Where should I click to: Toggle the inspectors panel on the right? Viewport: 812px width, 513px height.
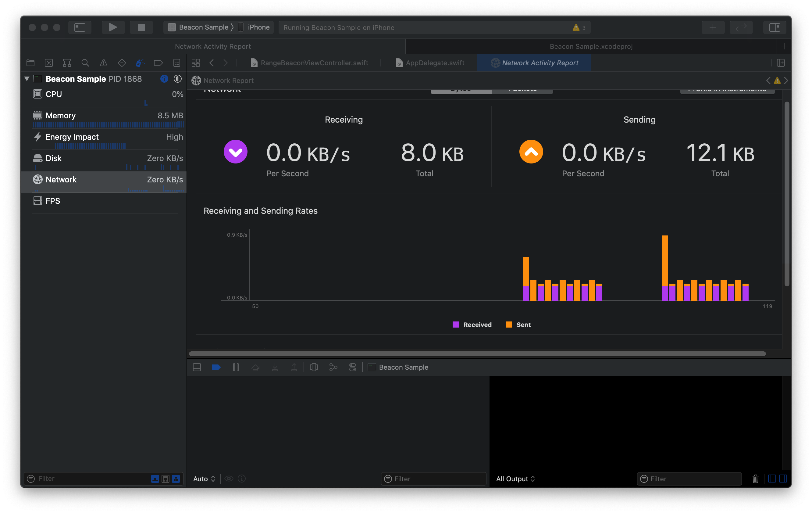[x=775, y=27]
